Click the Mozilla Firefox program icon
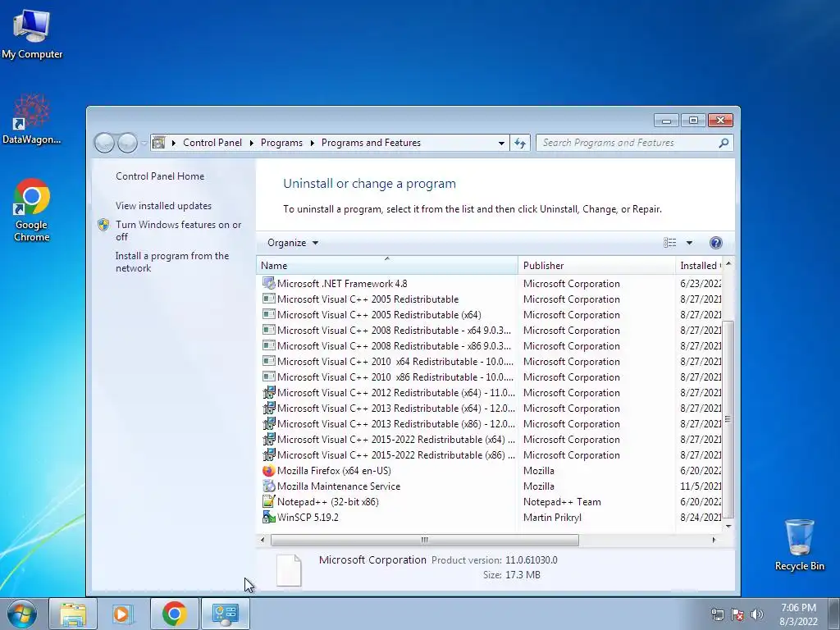Image resolution: width=840 pixels, height=630 pixels. [268, 470]
